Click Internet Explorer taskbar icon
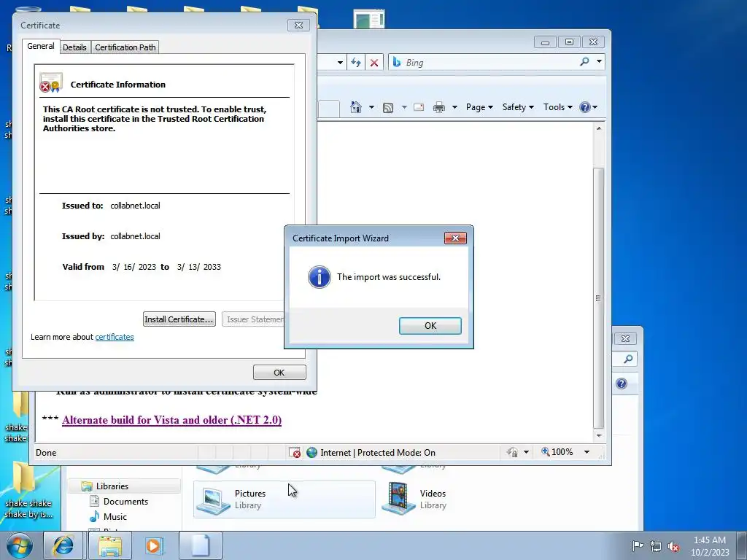Screen dimensions: 747x560 pyautogui.click(x=63, y=545)
